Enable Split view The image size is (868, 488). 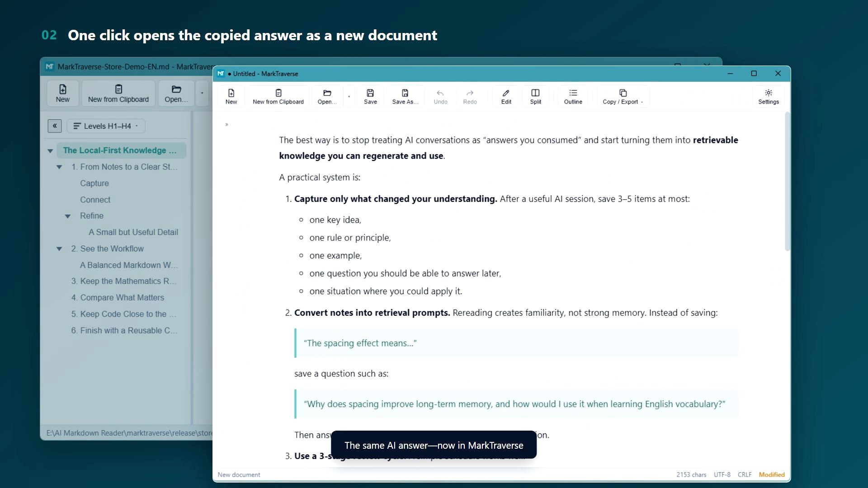(535, 96)
